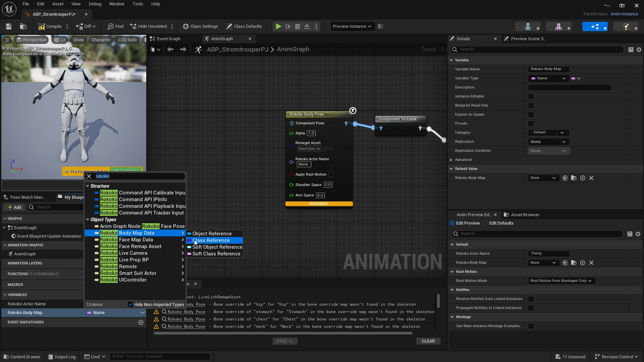
Task: Add a new Event Dispatcher with plus icon
Action: tap(141, 322)
